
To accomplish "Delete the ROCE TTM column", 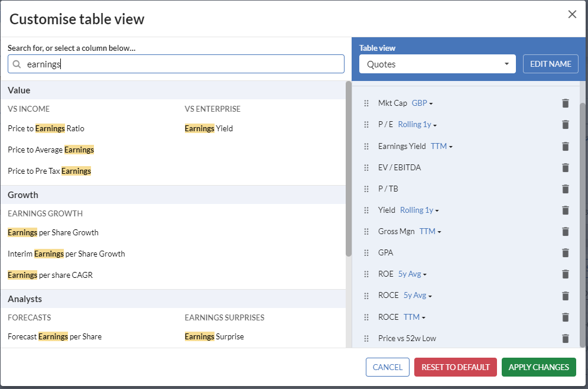I will point(566,317).
